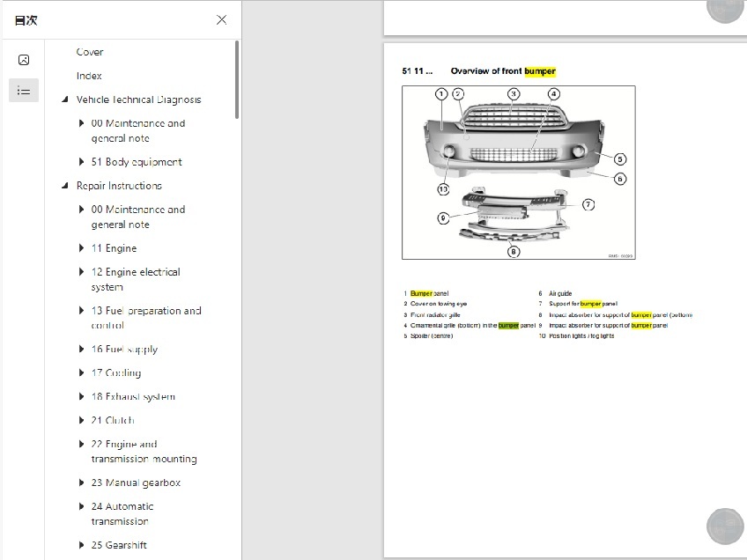747x560 pixels.
Task: Open 13 Fuel preparation and control text
Action: point(146,318)
